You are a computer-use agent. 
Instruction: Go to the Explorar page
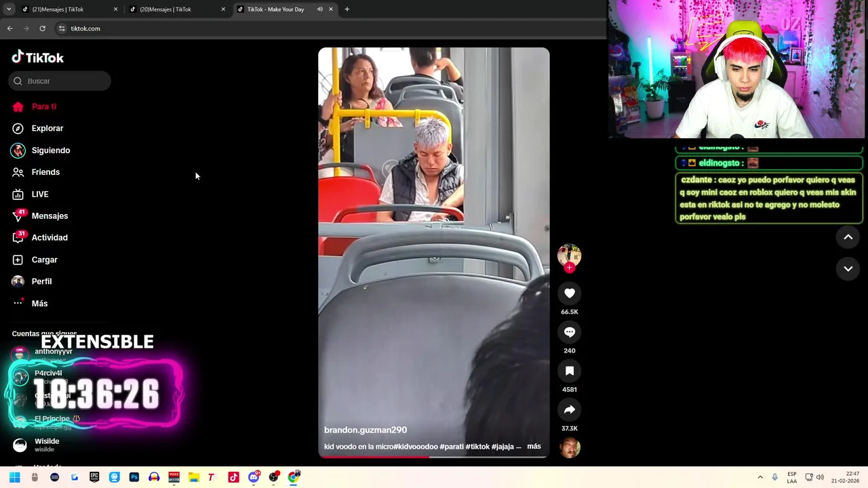click(37, 128)
